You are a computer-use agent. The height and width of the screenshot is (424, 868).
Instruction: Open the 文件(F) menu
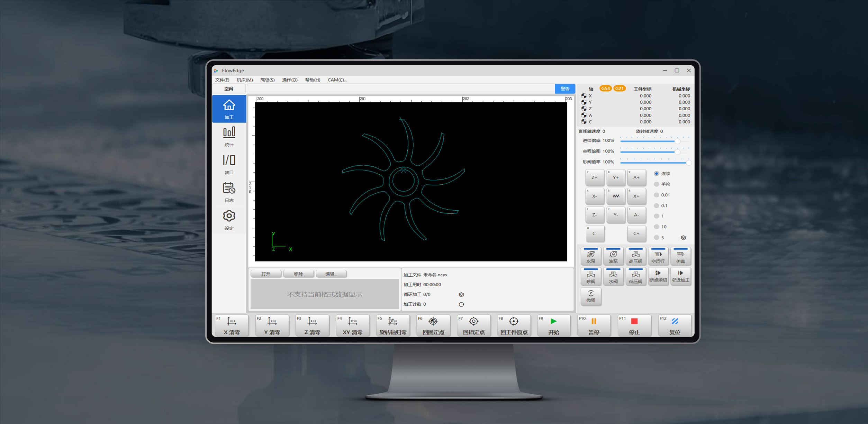(x=222, y=80)
